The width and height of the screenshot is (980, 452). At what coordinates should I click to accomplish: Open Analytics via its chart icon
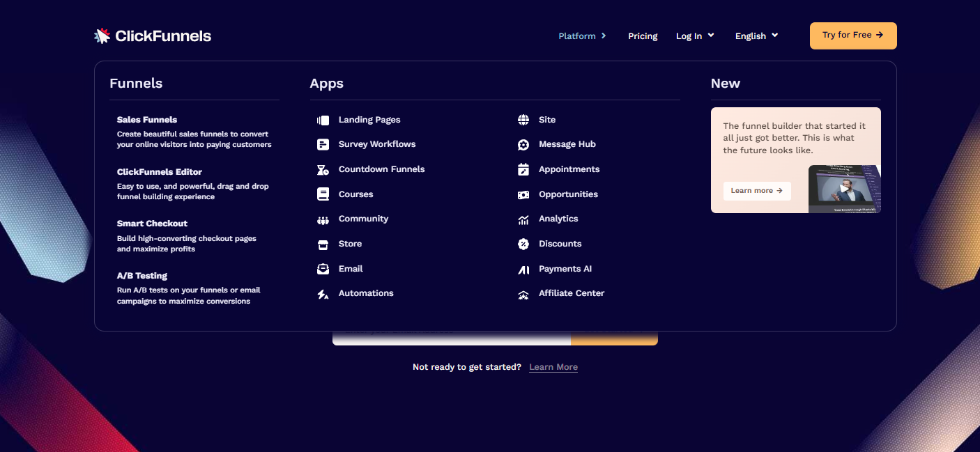tap(523, 219)
